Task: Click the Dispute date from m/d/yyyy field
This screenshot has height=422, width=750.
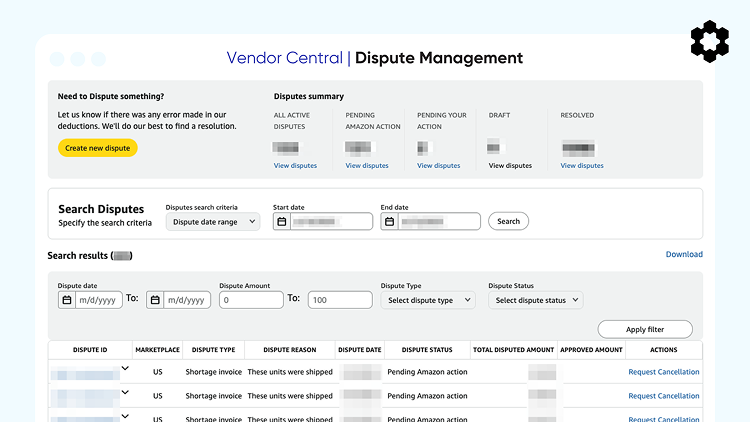Action: [x=99, y=300]
